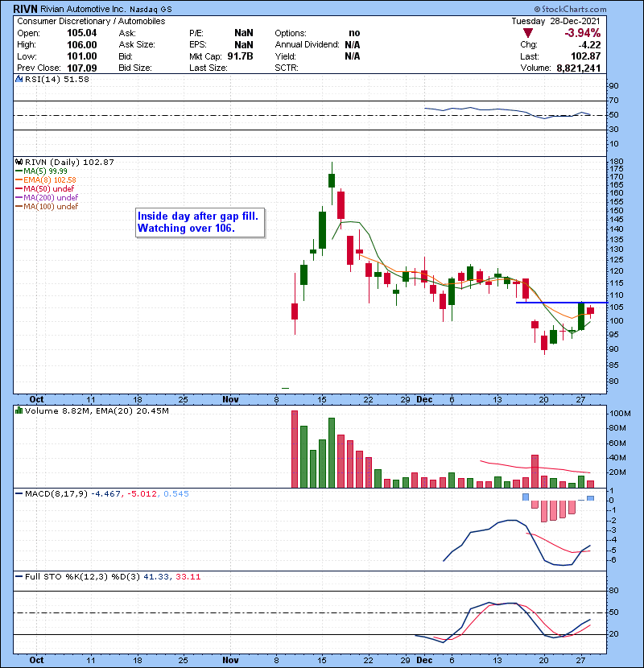
Task: Click the 180 price axis label
Action: 617,162
